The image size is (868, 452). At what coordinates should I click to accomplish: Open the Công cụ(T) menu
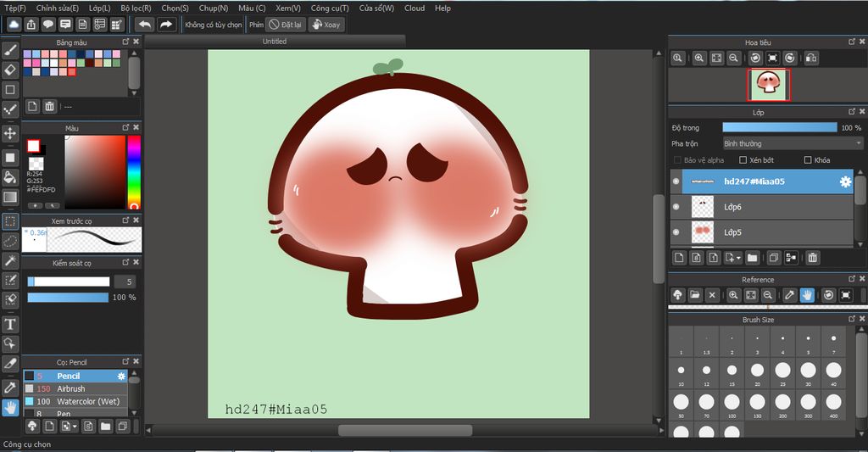click(330, 8)
